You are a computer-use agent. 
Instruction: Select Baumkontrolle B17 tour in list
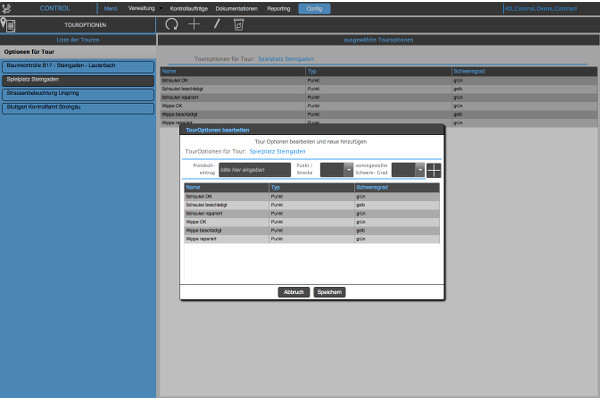pyautogui.click(x=78, y=66)
